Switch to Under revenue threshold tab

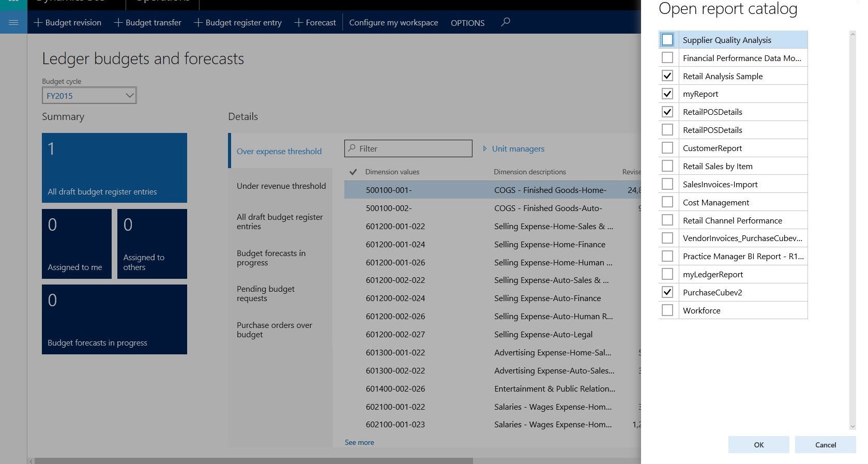[x=281, y=186]
